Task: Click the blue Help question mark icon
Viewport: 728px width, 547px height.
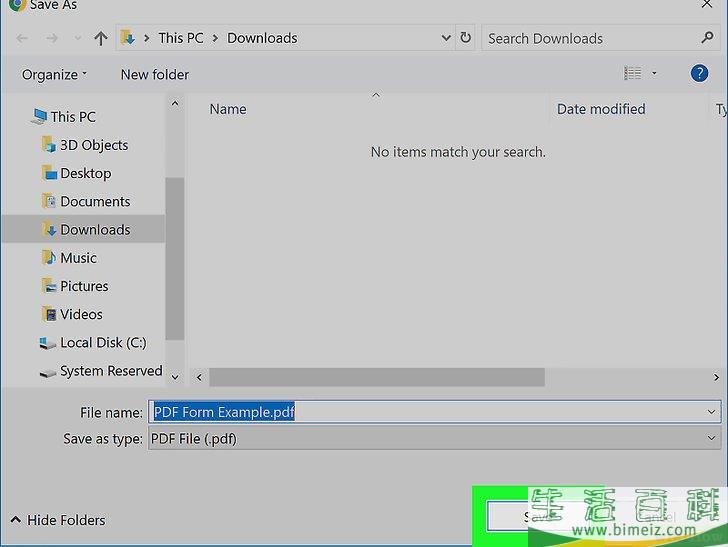Action: tap(699, 74)
